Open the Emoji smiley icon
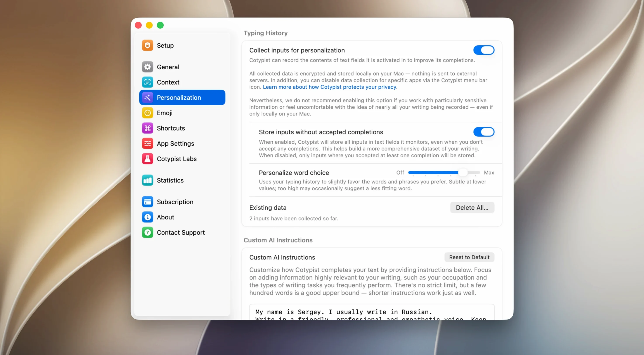This screenshot has width=644, height=355. [147, 113]
